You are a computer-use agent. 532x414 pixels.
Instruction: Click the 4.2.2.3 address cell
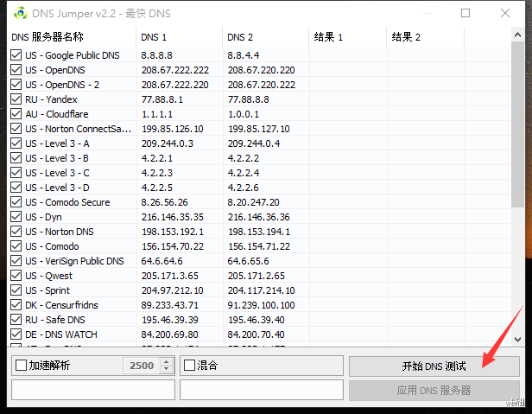tap(157, 173)
